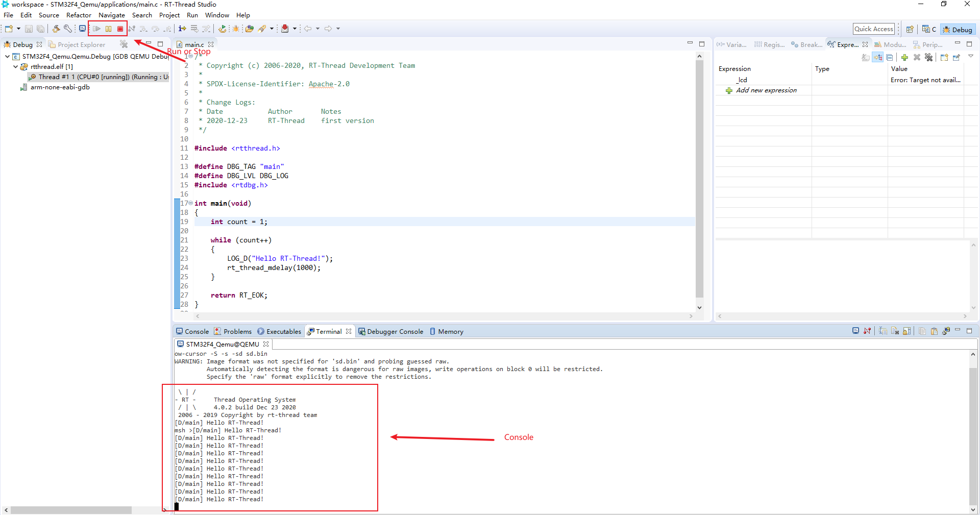Switch to the Debug perspective button
The height and width of the screenshot is (515, 980).
click(x=958, y=30)
